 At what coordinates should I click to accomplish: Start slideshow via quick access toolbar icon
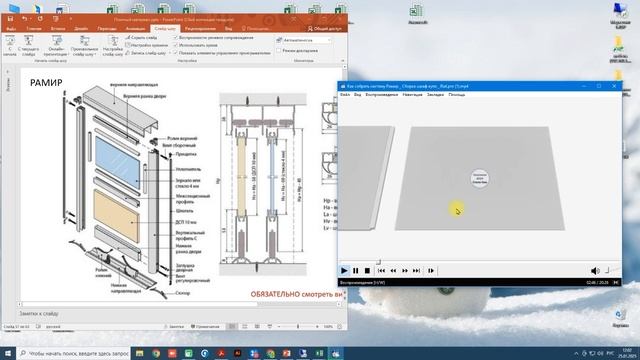click(56, 19)
